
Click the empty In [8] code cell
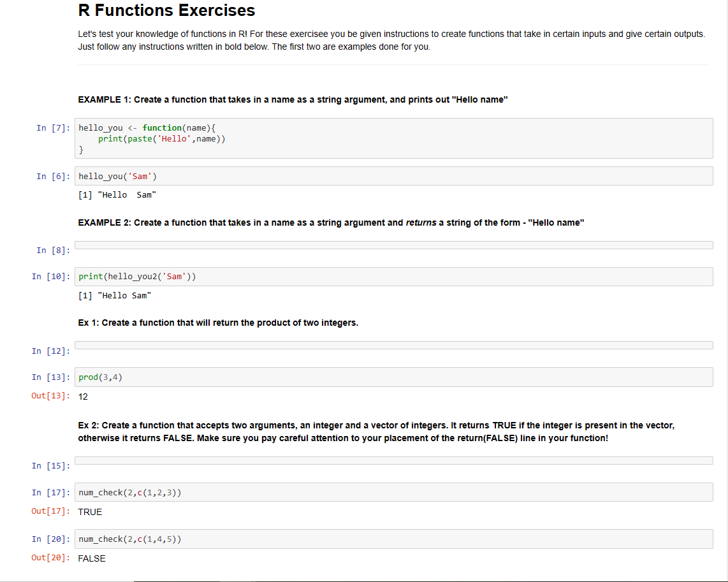393,245
